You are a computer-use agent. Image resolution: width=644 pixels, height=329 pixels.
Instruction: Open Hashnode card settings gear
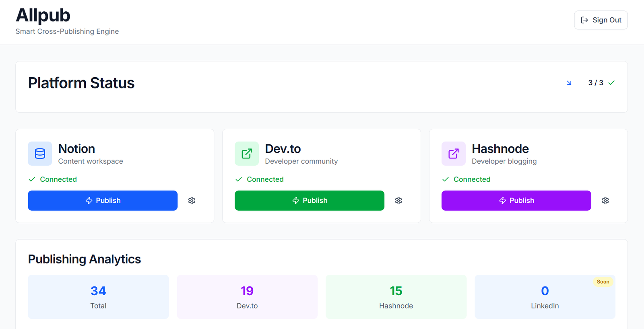tap(605, 201)
